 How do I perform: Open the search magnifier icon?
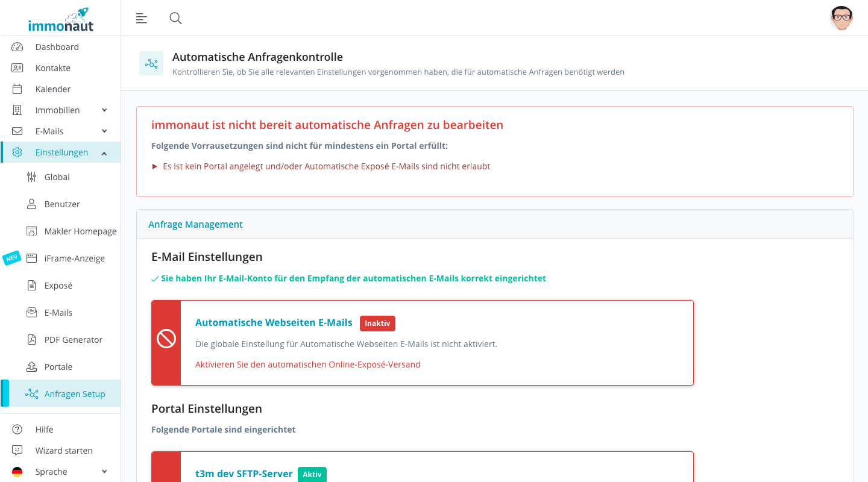pyautogui.click(x=175, y=18)
